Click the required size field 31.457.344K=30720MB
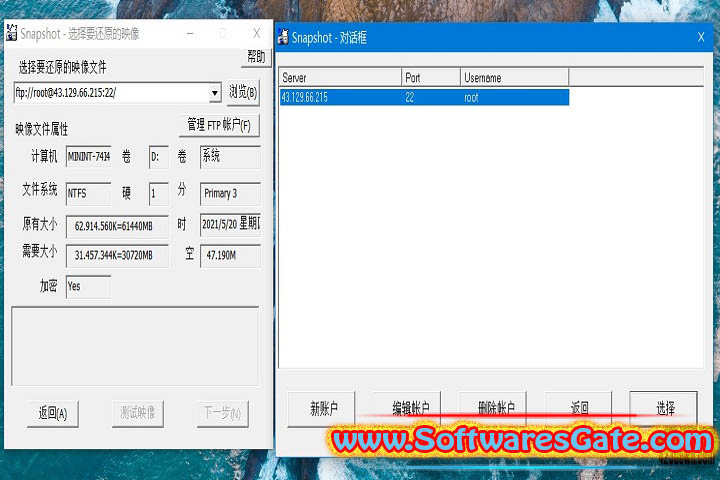The width and height of the screenshot is (720, 480). tap(117, 255)
